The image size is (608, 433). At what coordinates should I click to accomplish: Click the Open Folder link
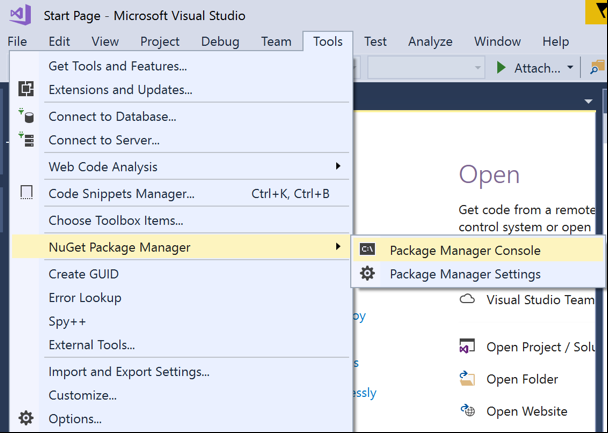click(x=522, y=379)
